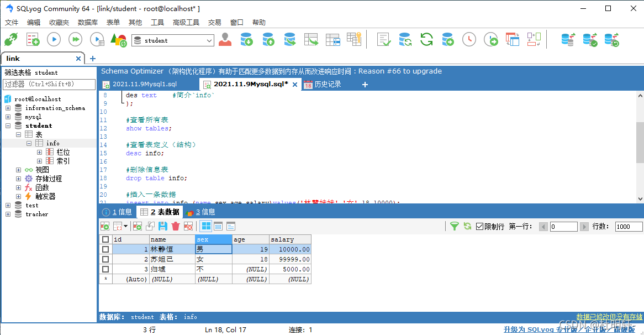The image size is (644, 335).
Task: Click the delete row trash icon
Action: click(176, 226)
